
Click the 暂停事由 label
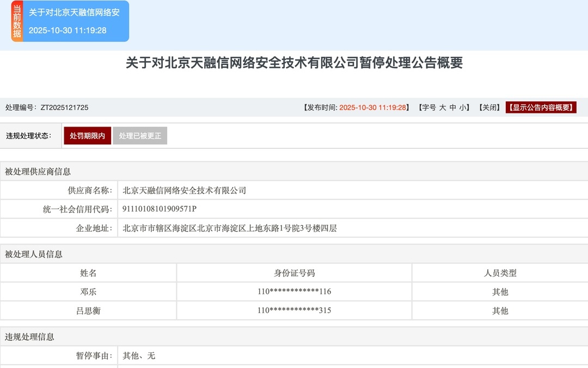(x=94, y=355)
